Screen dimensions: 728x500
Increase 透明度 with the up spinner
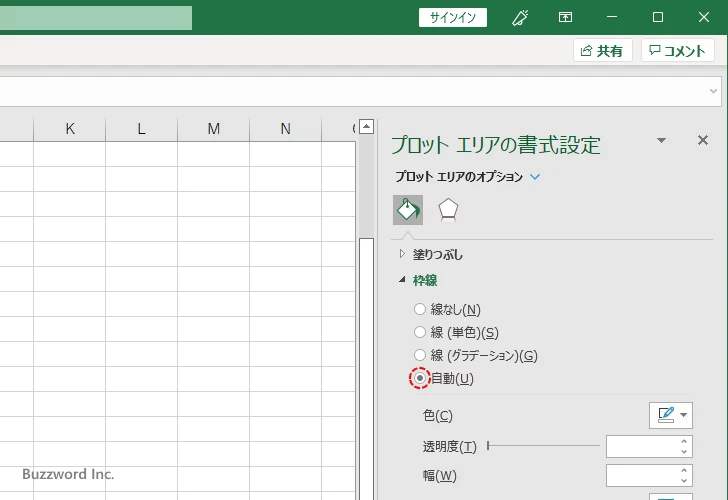[x=684, y=442]
